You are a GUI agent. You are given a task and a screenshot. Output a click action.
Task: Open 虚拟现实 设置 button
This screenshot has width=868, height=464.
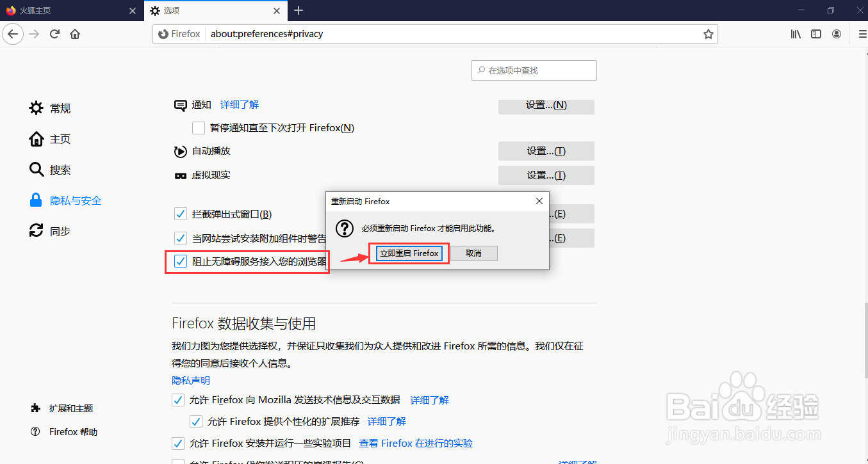[546, 175]
